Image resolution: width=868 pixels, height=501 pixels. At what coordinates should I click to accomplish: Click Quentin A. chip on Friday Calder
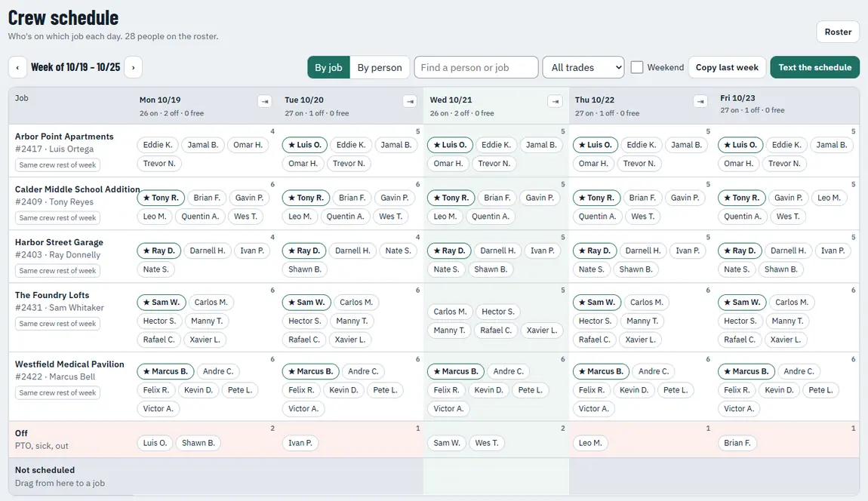743,217
